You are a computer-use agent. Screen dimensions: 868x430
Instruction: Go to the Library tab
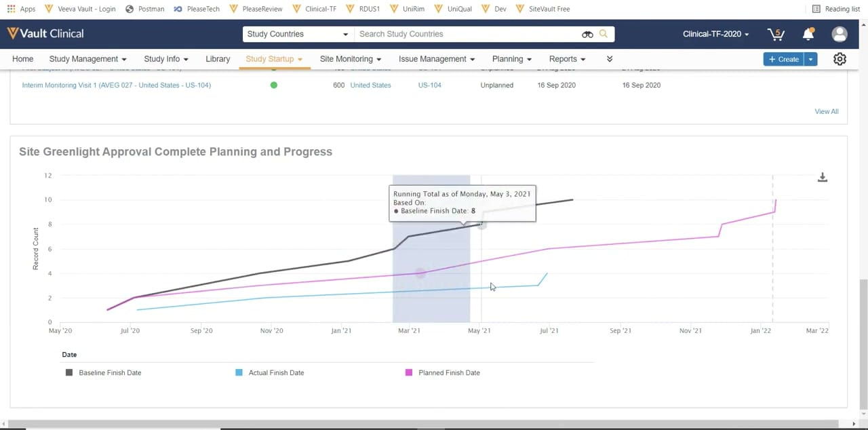218,59
